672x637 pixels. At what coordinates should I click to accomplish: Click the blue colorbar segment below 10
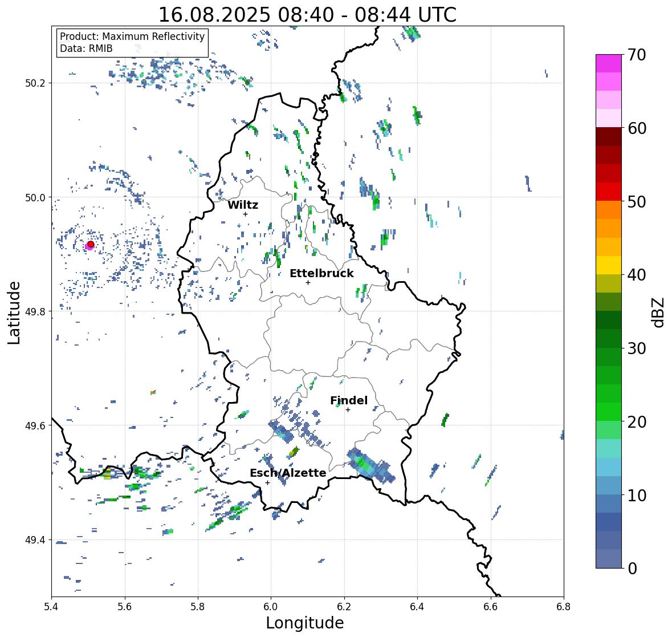(609, 504)
